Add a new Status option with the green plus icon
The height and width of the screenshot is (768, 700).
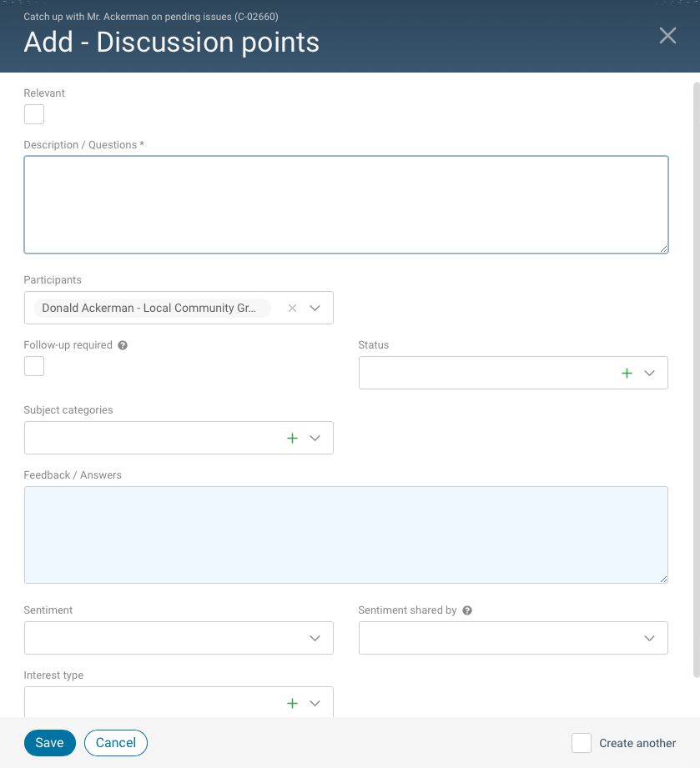click(627, 373)
